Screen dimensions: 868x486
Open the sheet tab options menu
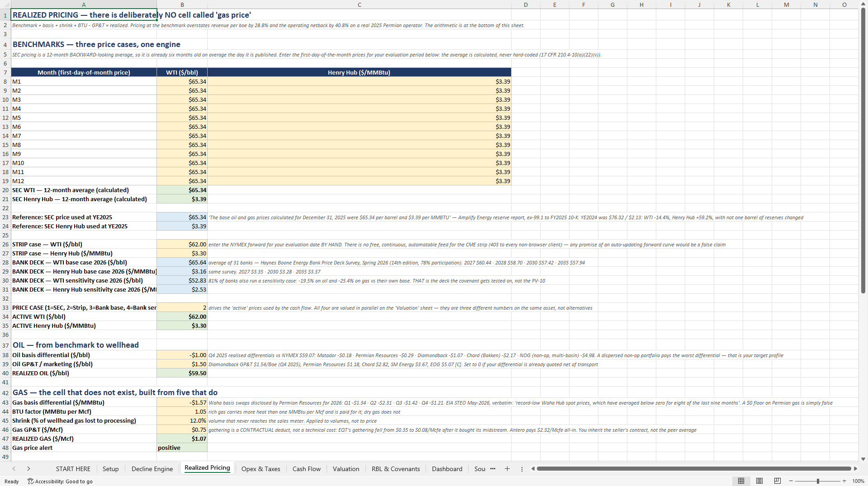[x=522, y=469]
